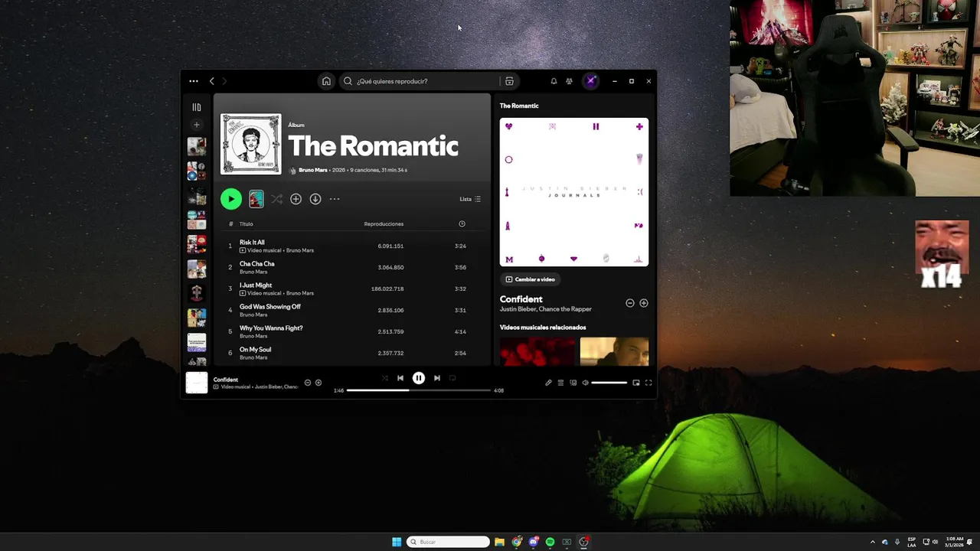This screenshot has height=551, width=980.
Task: Click Justin Bieber Journals video artwork
Action: pos(574,192)
